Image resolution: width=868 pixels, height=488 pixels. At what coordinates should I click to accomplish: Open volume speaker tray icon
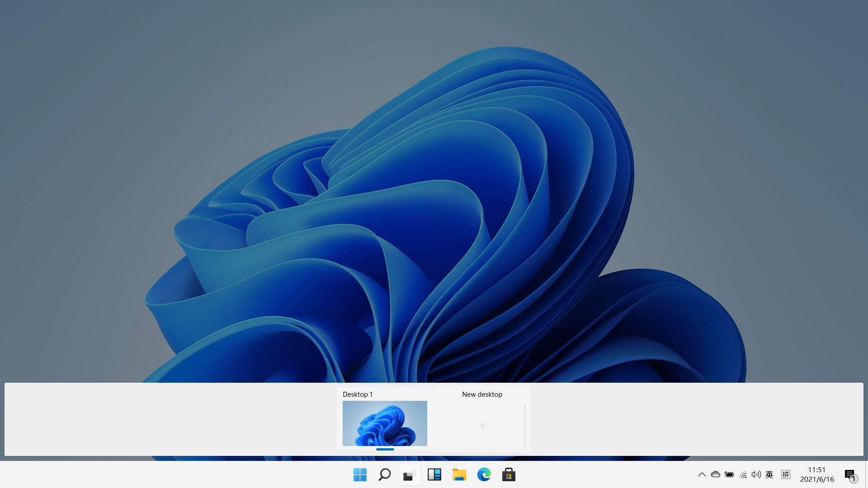click(756, 474)
